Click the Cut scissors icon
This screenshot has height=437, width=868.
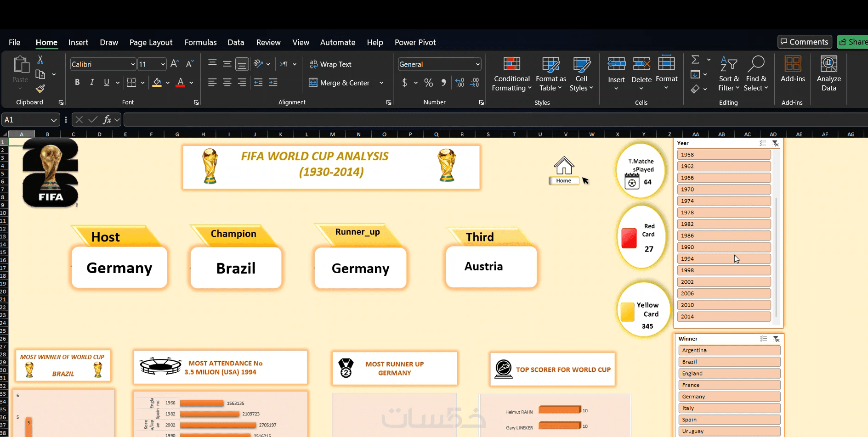click(40, 60)
